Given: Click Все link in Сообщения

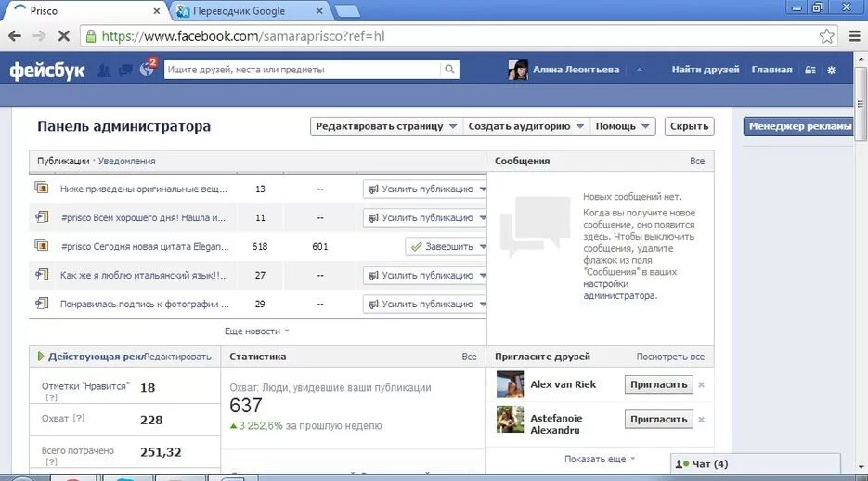Looking at the screenshot, I should [x=697, y=161].
